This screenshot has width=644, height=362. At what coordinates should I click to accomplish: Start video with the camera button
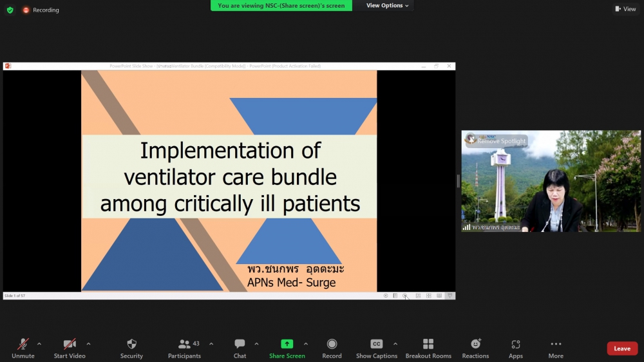69,348
